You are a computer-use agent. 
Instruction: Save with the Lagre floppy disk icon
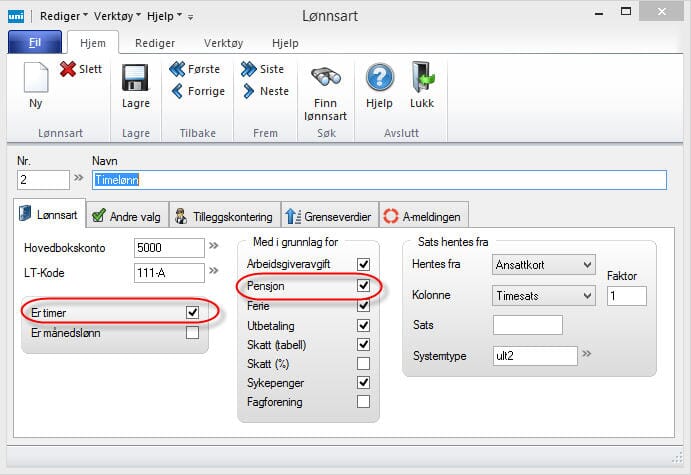click(x=135, y=78)
